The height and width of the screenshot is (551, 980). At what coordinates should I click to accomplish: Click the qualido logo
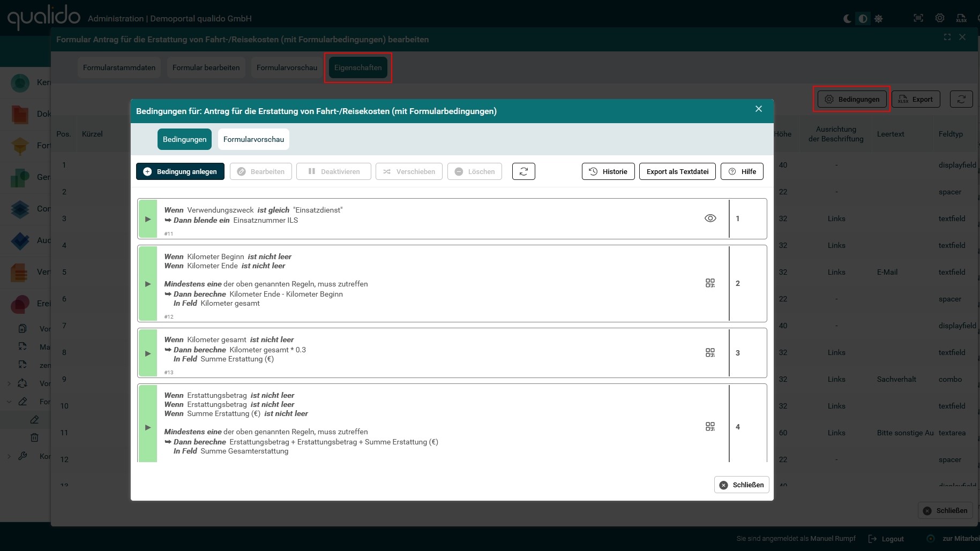[x=43, y=17]
